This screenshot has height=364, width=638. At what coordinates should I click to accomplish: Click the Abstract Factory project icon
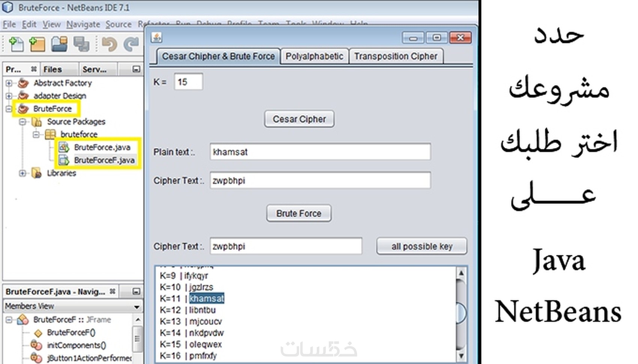coord(23,83)
